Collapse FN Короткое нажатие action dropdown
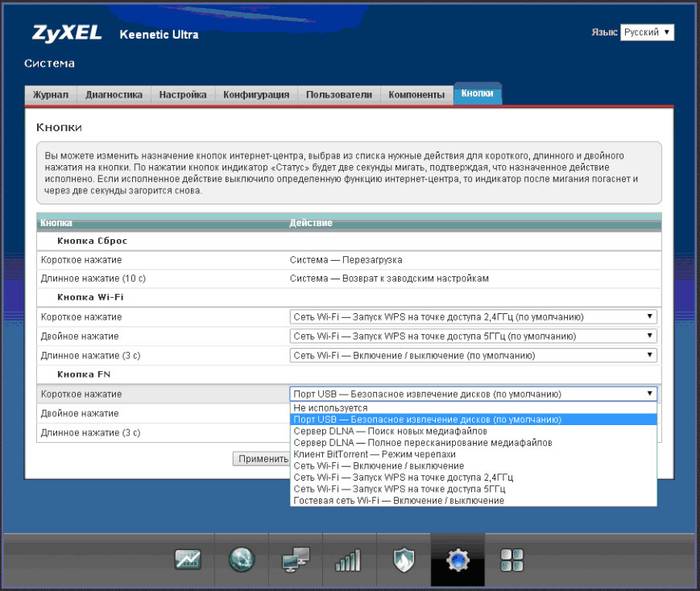This screenshot has height=591, width=700. pos(473,394)
